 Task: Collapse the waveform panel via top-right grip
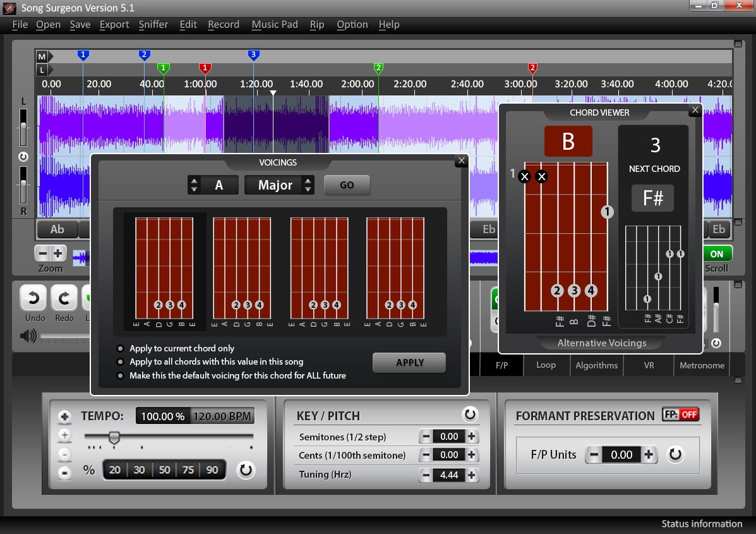pyautogui.click(x=738, y=44)
